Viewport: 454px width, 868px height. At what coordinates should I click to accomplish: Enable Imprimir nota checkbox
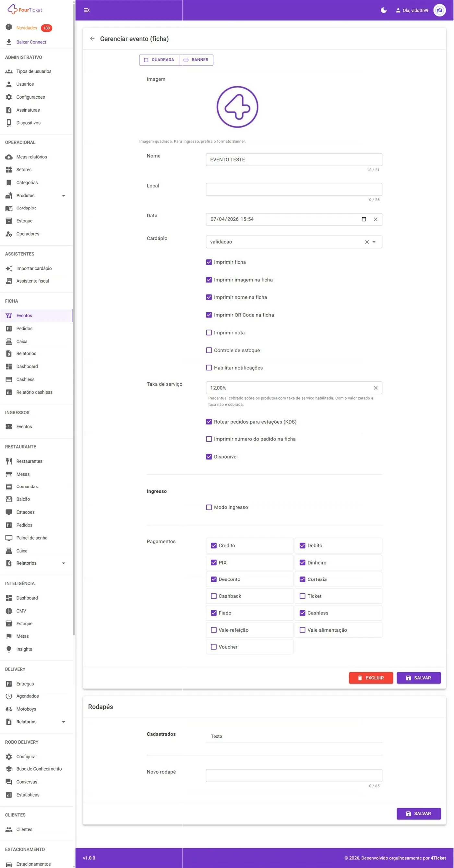pos(209,333)
